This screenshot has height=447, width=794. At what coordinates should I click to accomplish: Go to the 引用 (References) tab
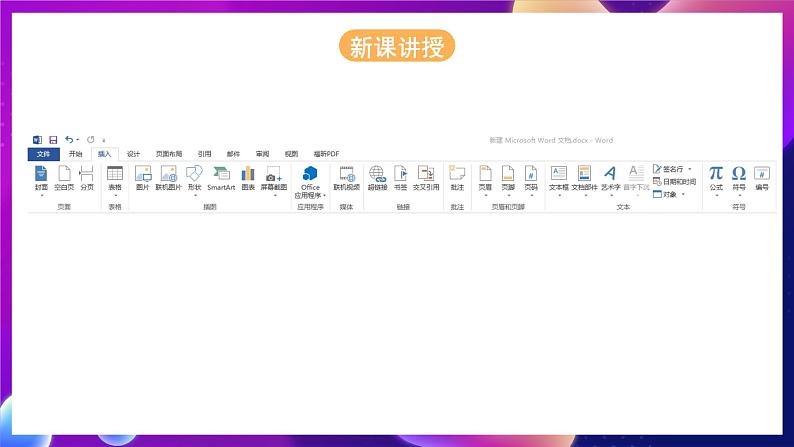click(x=205, y=154)
